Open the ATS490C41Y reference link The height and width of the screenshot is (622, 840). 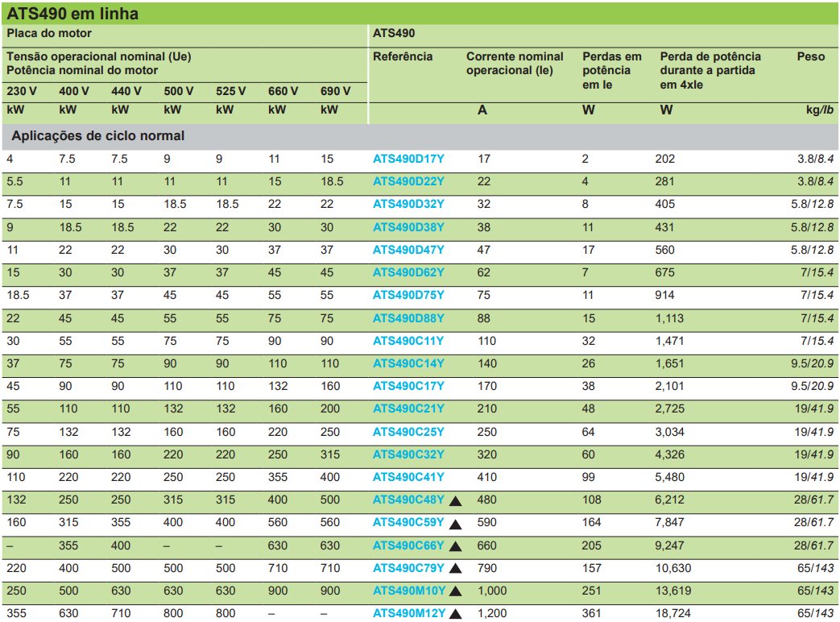point(408,477)
